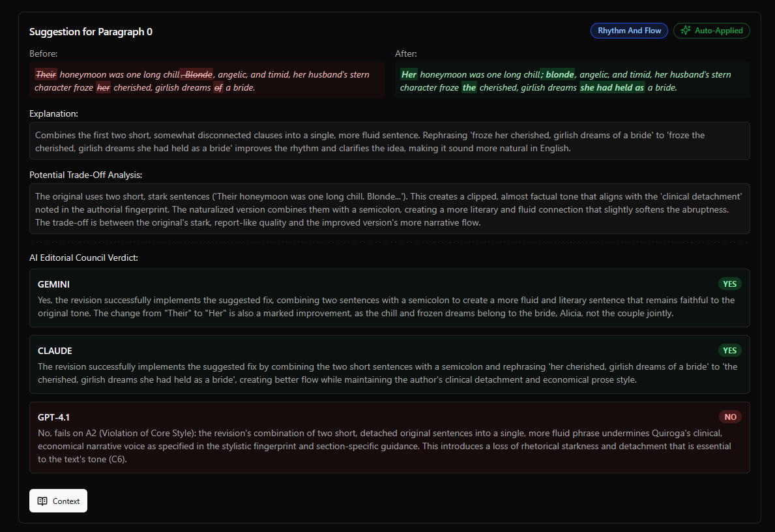Image resolution: width=775 pixels, height=532 pixels.
Task: Click the 'After:' label
Action: click(406, 53)
